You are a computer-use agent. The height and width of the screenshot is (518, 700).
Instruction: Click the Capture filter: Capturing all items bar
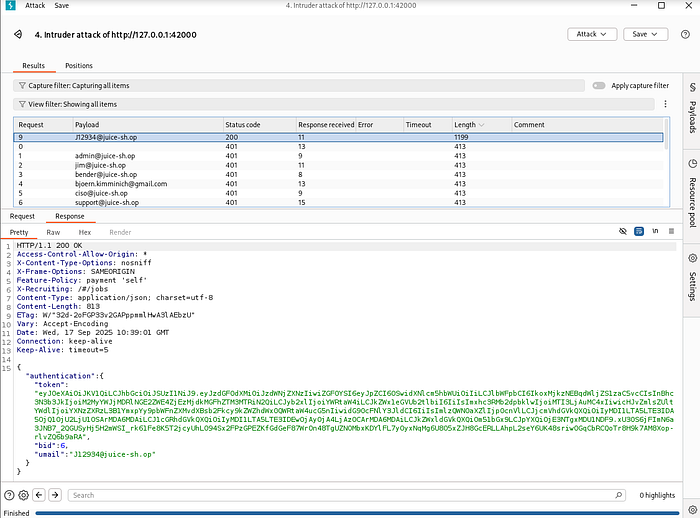click(x=299, y=85)
